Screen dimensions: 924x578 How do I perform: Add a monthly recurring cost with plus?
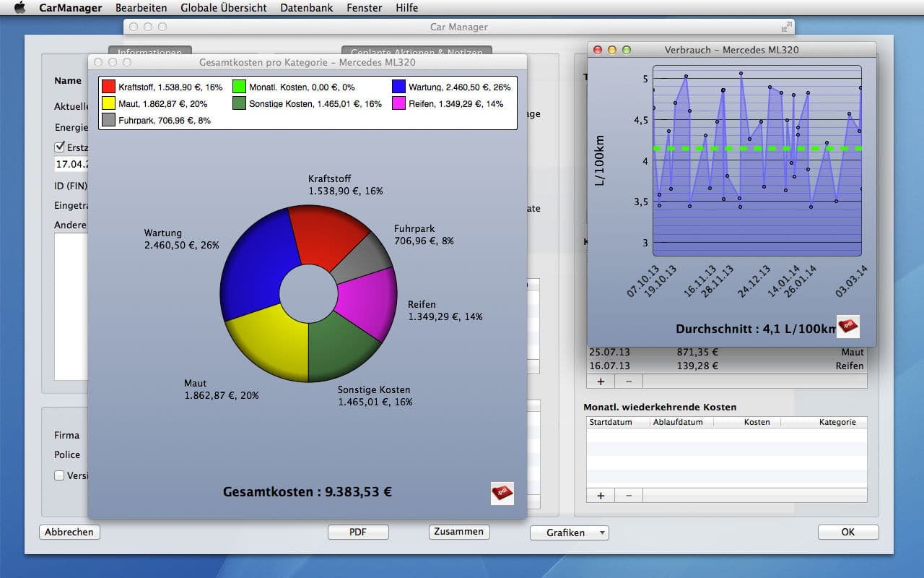tap(601, 495)
